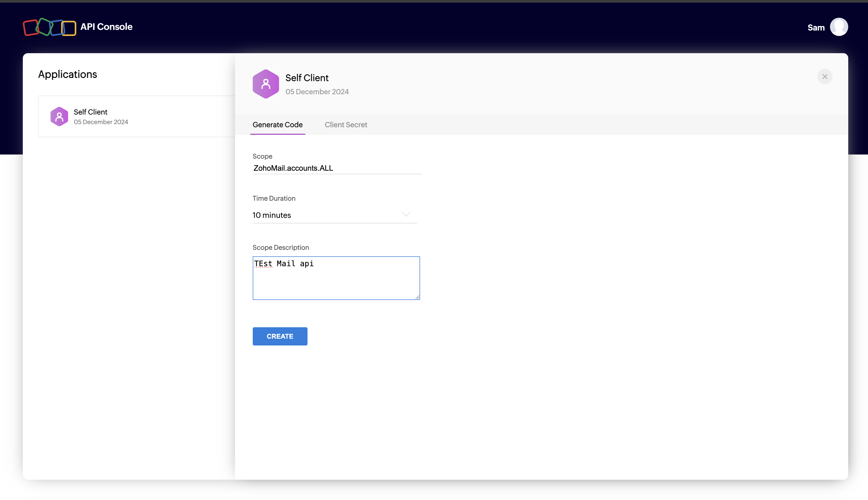Click the Self Client hexagon icon in Applications list
This screenshot has height=500, width=868.
(x=59, y=117)
